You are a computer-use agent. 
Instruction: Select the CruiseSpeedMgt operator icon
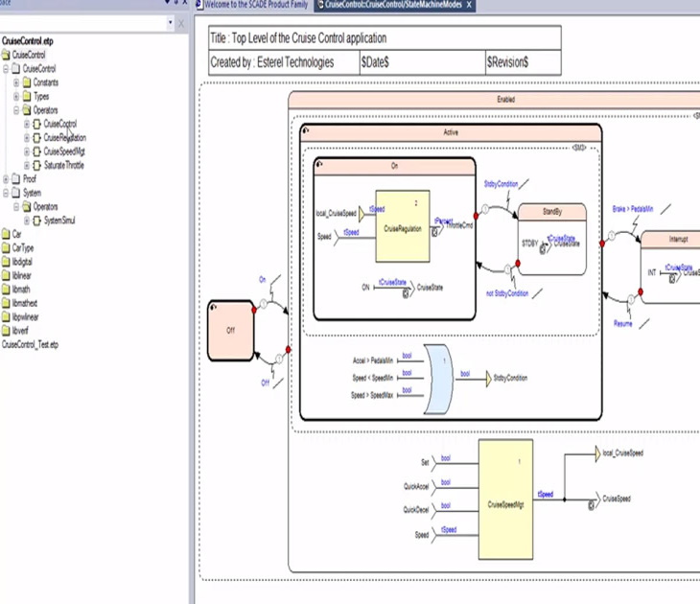pos(37,151)
